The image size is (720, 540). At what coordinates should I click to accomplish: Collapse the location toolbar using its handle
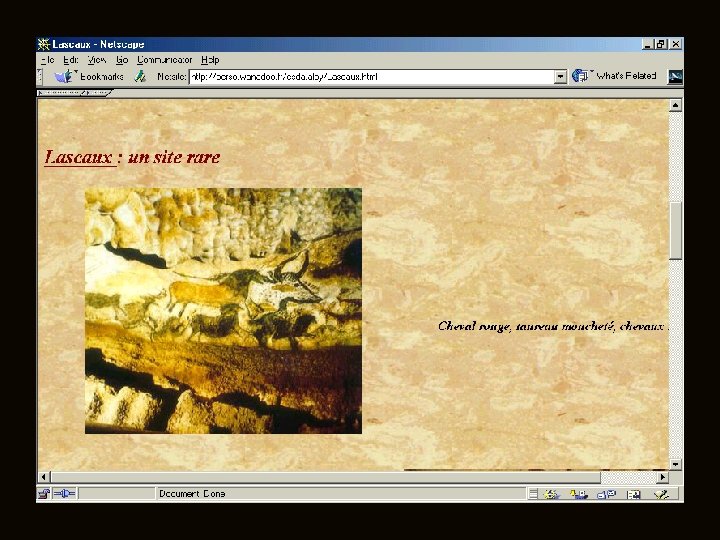[x=40, y=77]
